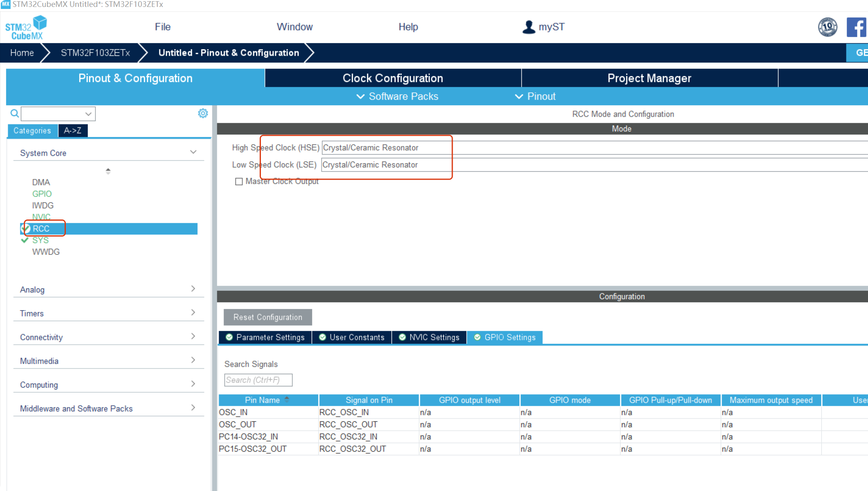Click the green check icon beside SYS
The height and width of the screenshot is (491, 868).
(x=25, y=240)
